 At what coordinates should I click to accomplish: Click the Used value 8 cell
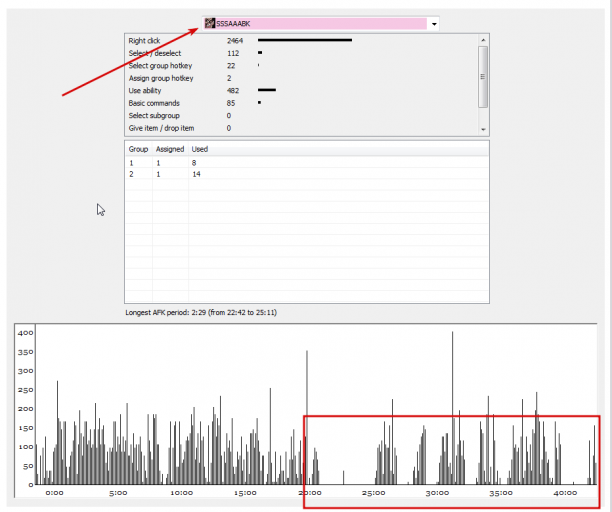pyautogui.click(x=194, y=163)
